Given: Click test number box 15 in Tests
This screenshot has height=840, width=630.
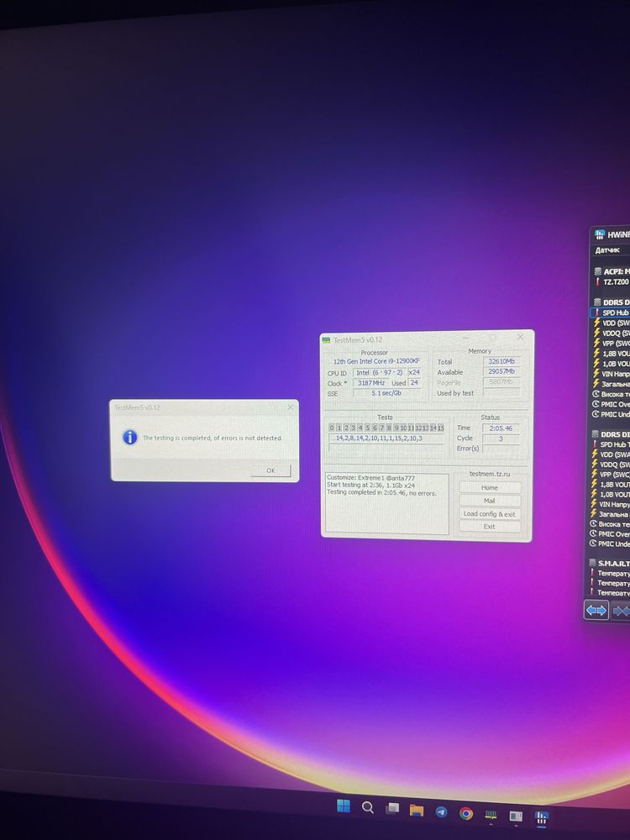Looking at the screenshot, I should tap(440, 428).
